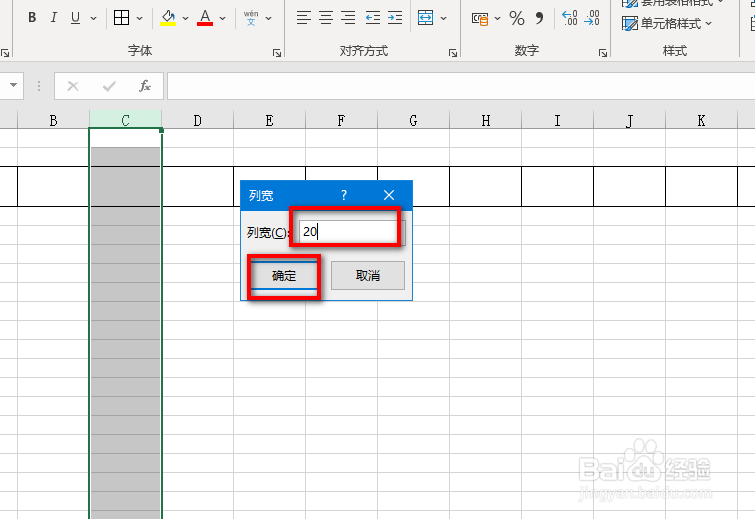Decrease indent
The width and height of the screenshot is (755, 519).
point(373,18)
